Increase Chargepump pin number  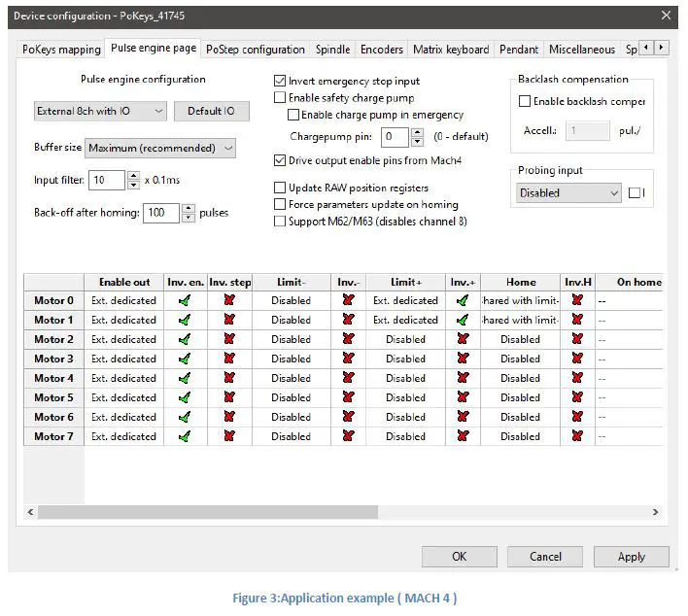pos(417,132)
